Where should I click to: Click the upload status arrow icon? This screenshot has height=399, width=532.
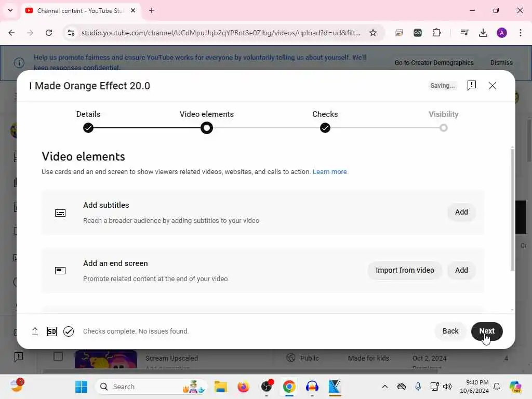point(35,331)
